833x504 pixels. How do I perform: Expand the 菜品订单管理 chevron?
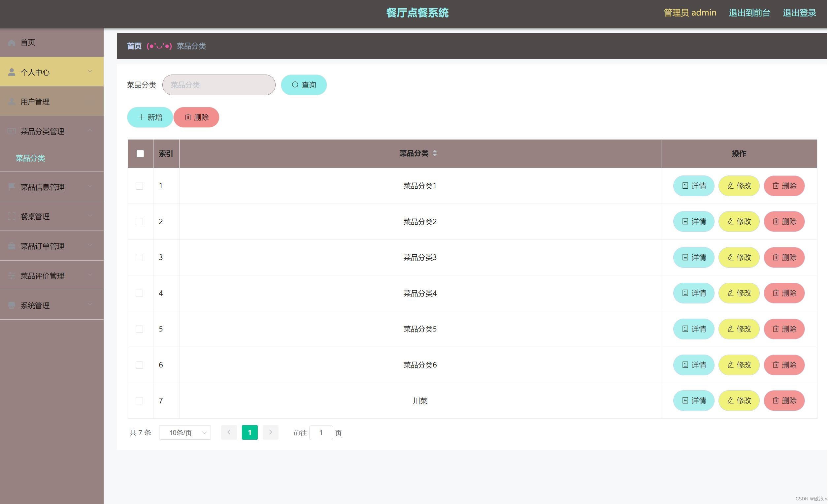tap(90, 245)
